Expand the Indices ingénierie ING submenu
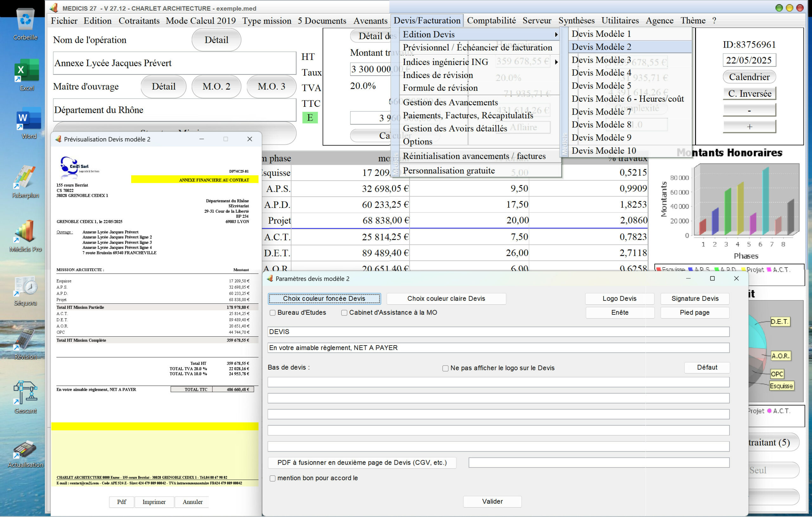This screenshot has width=812, height=517. 480,62
